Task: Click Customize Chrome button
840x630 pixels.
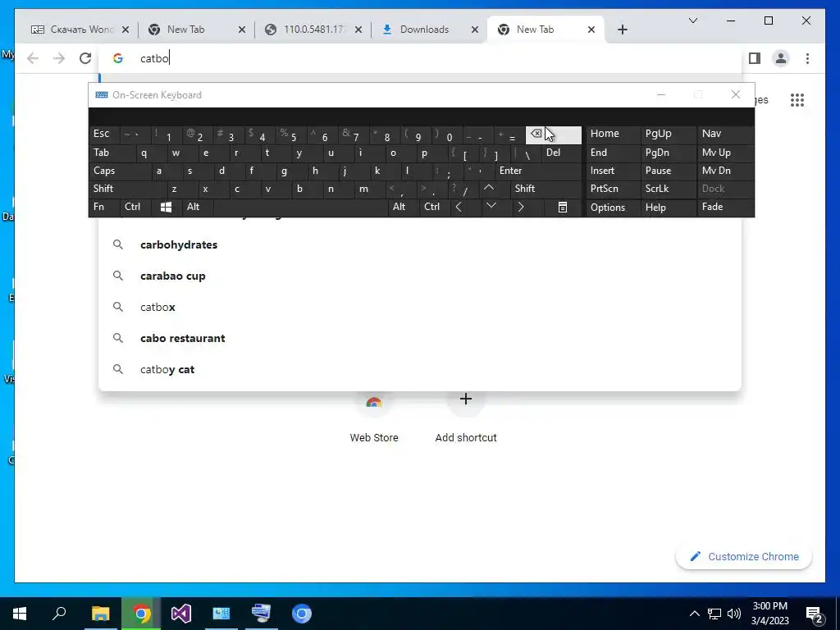Action: pos(743,557)
